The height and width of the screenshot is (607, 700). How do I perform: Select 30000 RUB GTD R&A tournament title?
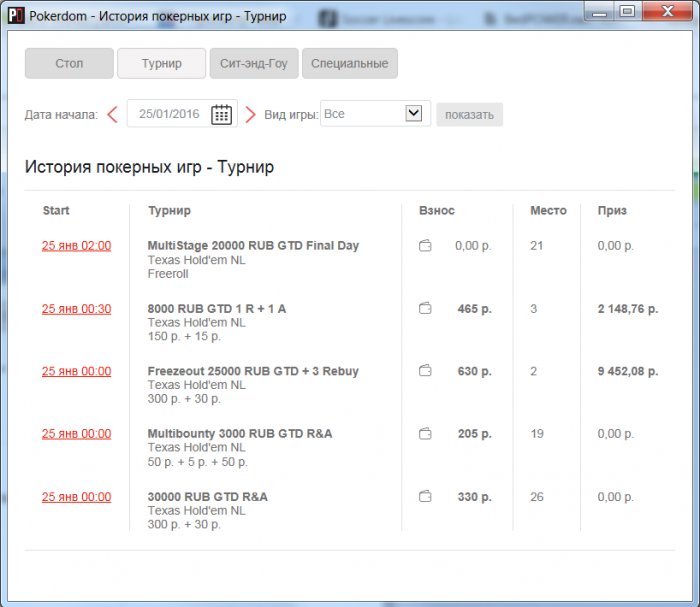[208, 497]
